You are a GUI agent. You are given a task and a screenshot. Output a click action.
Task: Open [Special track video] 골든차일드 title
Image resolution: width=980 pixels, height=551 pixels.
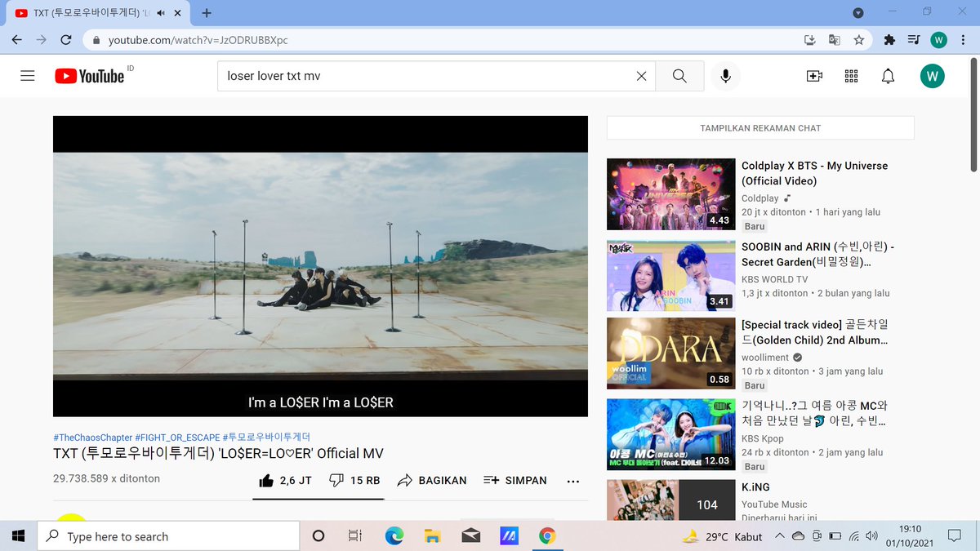(814, 332)
